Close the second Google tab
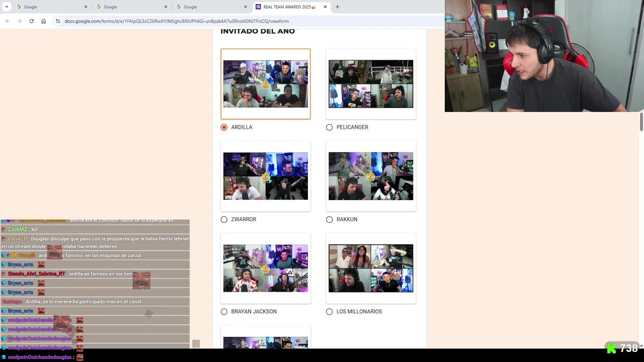Image resolution: width=644 pixels, height=362 pixels. (x=166, y=7)
